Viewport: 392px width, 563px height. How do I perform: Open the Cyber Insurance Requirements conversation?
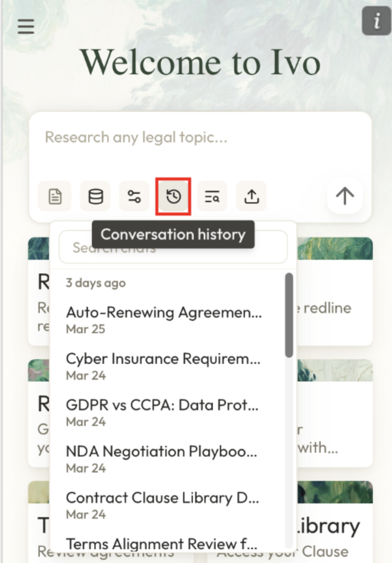point(163,365)
